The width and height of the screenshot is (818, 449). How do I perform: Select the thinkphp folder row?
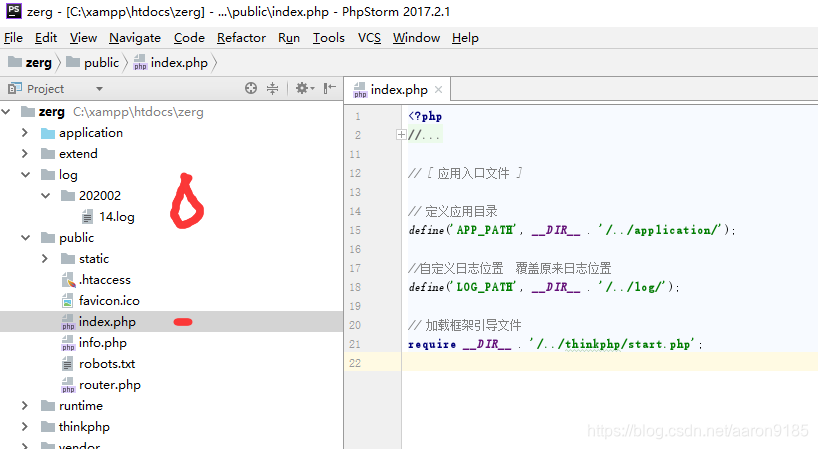pyautogui.click(x=171, y=427)
